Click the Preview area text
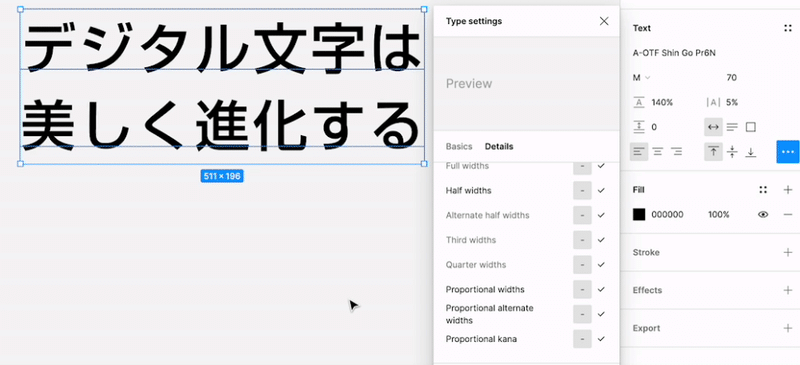800x365 pixels. pos(469,84)
